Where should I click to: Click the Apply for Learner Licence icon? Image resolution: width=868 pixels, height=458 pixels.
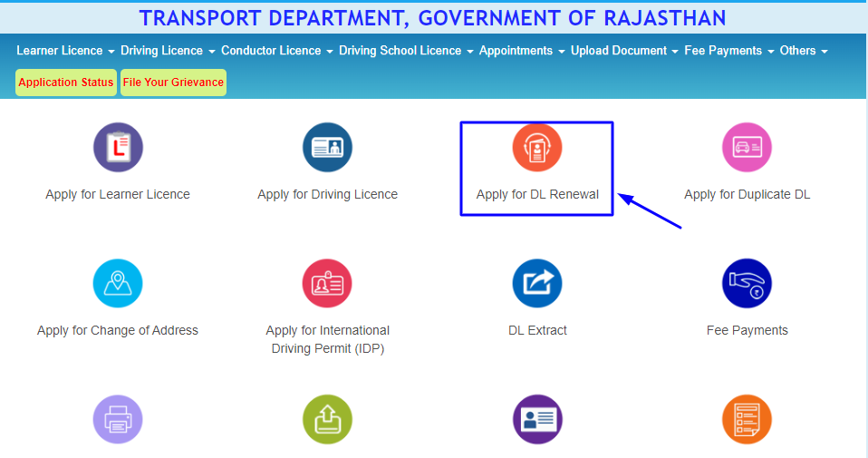118,147
